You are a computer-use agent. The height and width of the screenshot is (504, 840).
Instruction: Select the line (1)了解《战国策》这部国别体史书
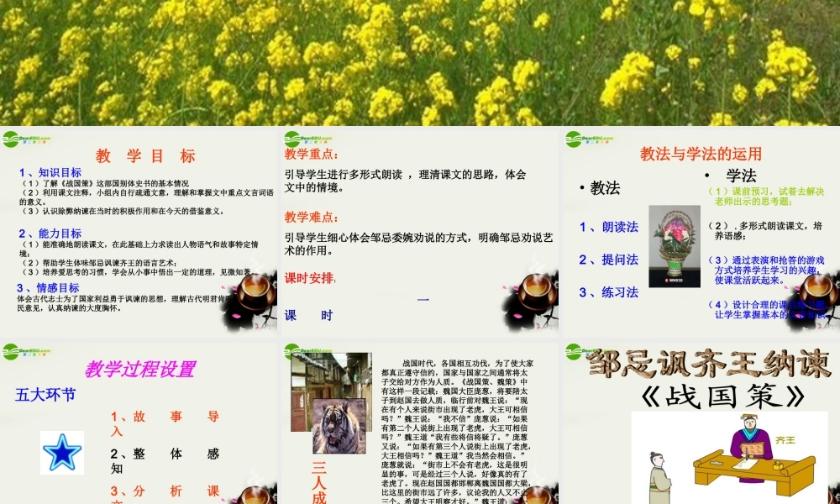104,183
